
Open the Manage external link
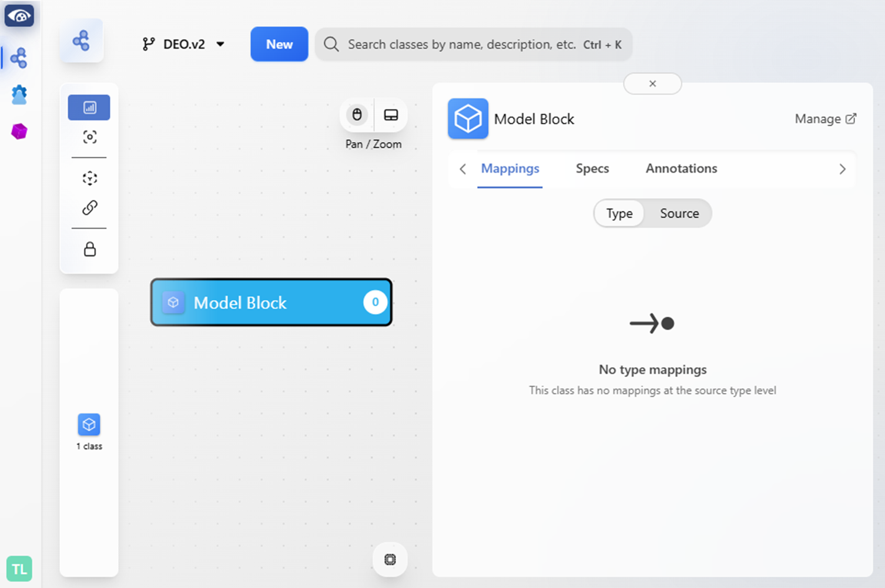[825, 119]
